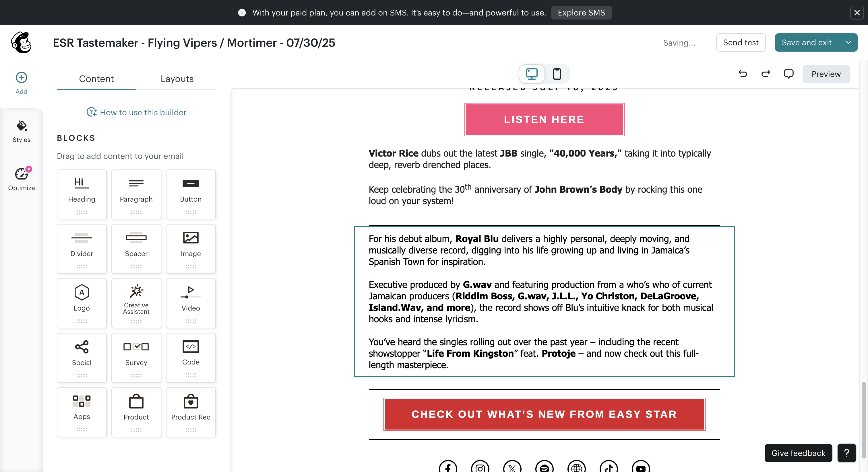868x472 pixels.
Task: Select the Heading block
Action: pos(82,194)
